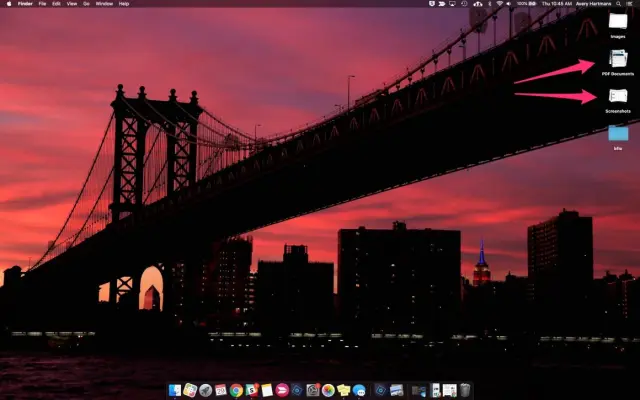
Task: Launch the Photos app from Dock
Action: 328,391
